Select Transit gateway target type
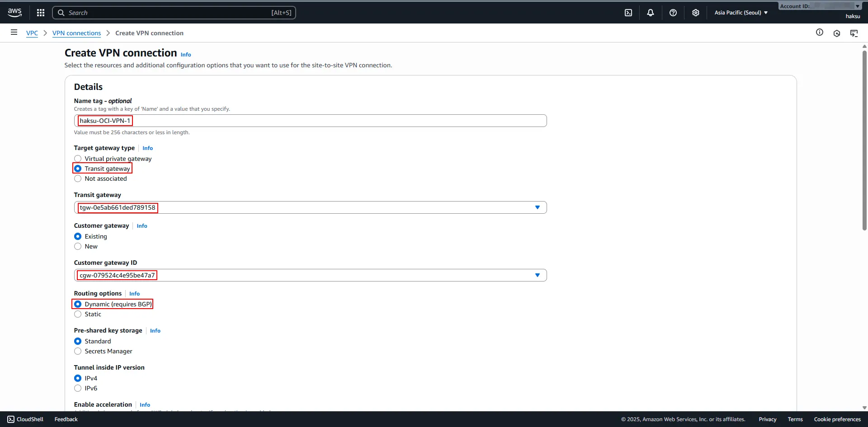This screenshot has height=427, width=868. click(78, 169)
